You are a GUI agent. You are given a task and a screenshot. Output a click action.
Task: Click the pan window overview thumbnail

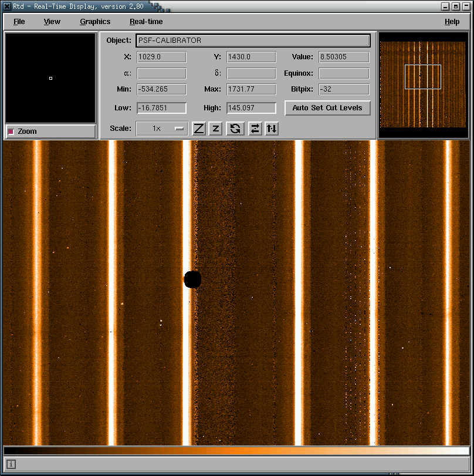coord(423,85)
